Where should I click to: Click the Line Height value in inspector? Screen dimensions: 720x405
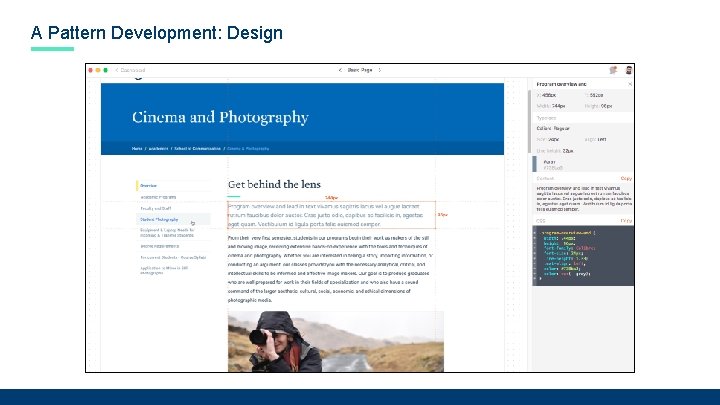coord(568,151)
